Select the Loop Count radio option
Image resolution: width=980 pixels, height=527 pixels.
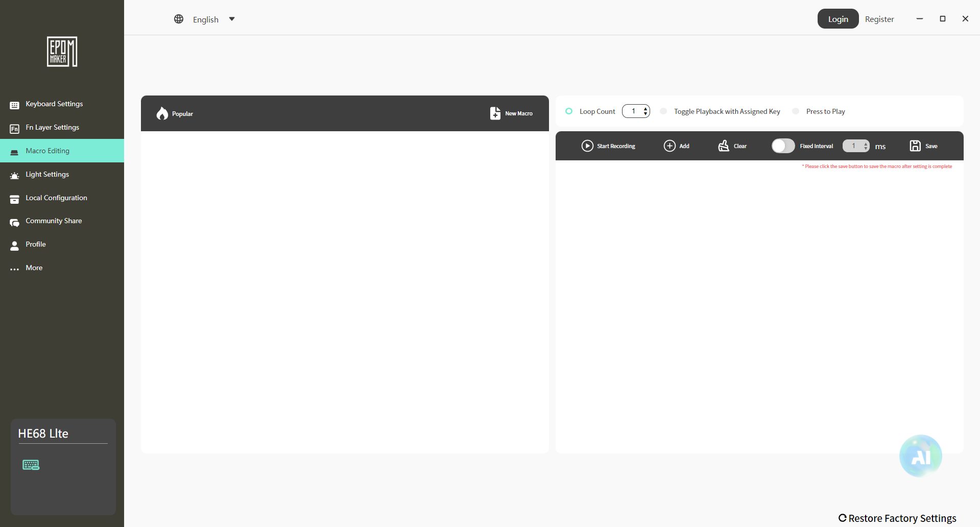(x=569, y=111)
